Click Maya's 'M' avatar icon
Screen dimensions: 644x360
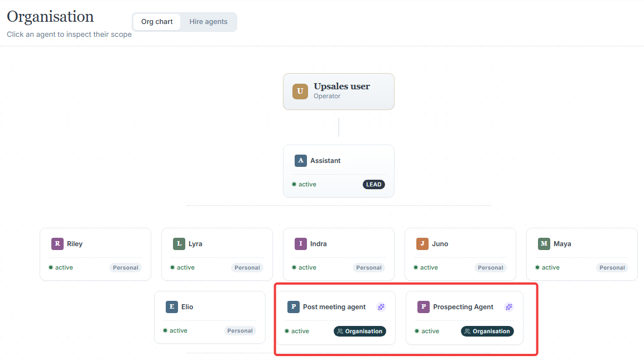tap(544, 244)
